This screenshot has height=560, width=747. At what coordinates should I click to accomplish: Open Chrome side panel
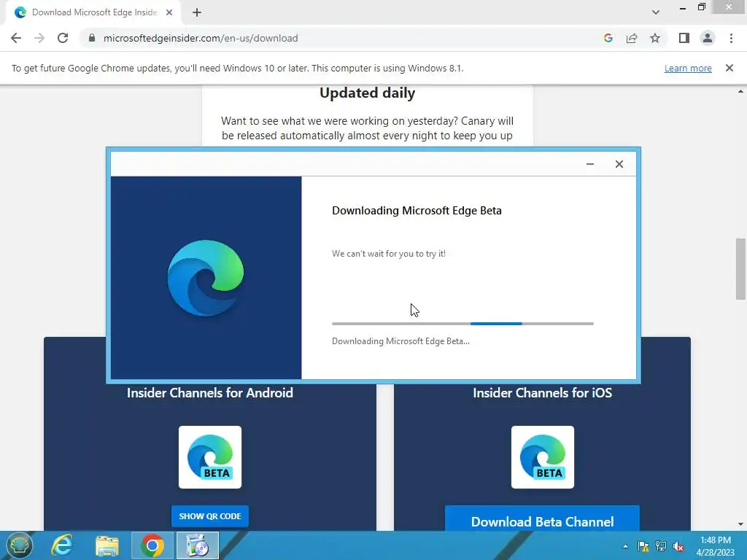pos(684,38)
